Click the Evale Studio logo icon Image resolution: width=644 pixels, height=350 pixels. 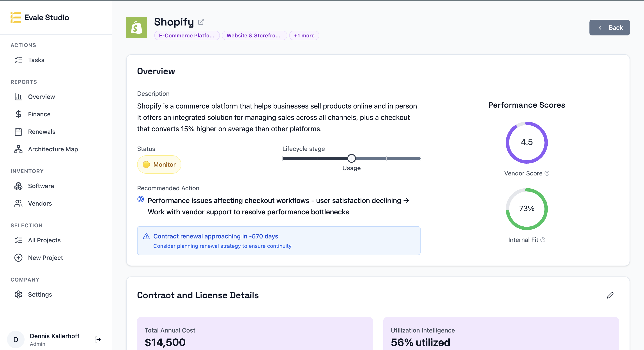click(x=16, y=17)
